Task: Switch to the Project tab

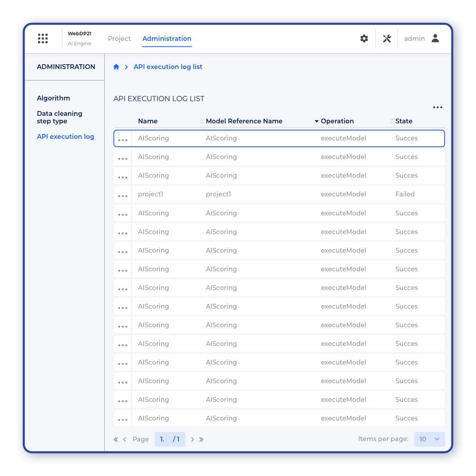Action: (x=119, y=38)
